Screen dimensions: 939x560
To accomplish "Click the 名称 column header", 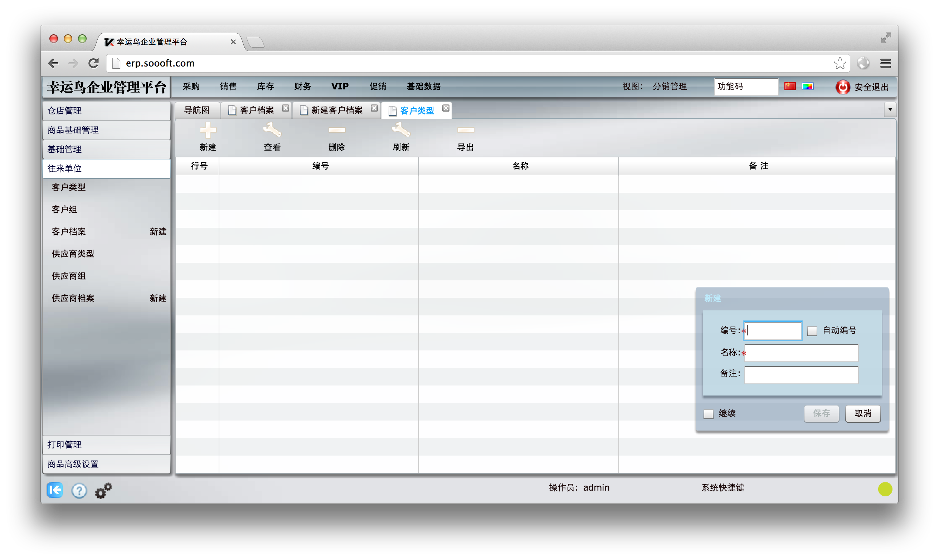I will 519,166.
